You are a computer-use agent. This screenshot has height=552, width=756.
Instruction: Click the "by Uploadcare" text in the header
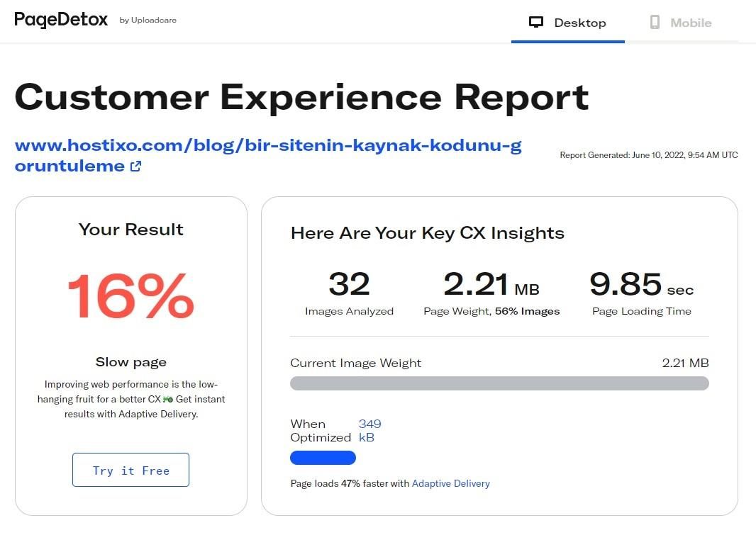148,21
